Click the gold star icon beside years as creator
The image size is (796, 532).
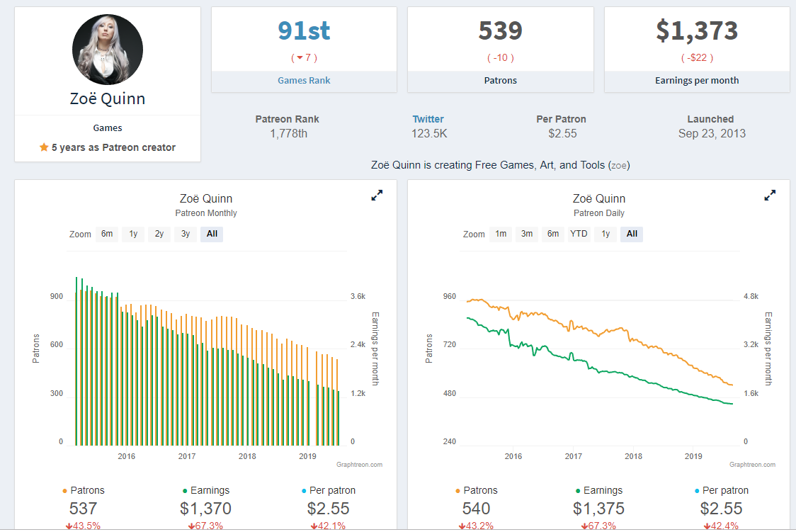point(44,147)
